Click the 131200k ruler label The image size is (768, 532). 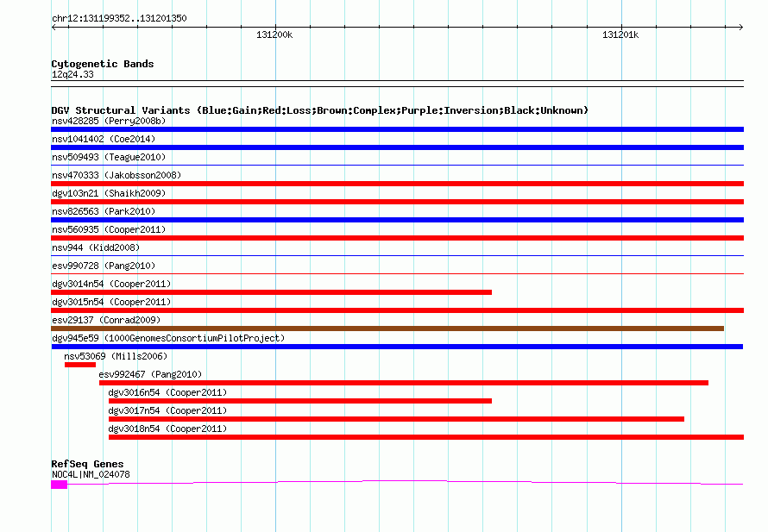coord(274,35)
